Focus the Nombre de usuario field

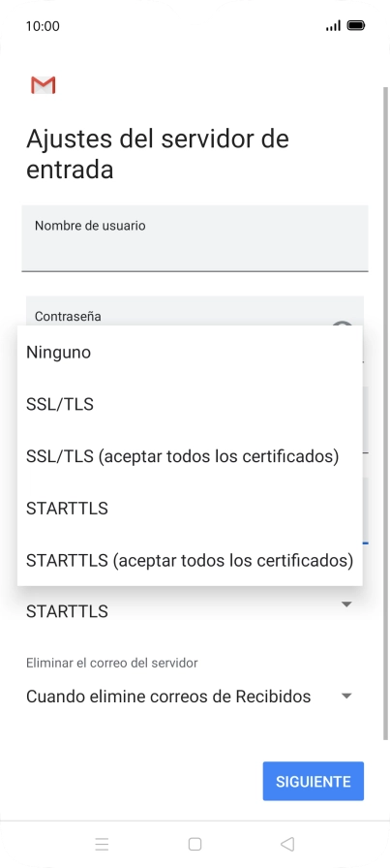click(x=195, y=238)
